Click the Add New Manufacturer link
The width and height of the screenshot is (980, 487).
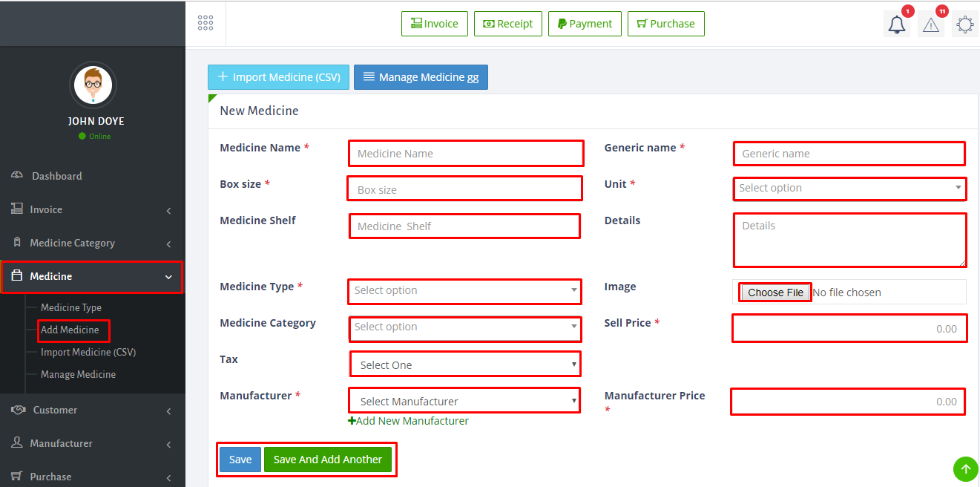point(409,421)
